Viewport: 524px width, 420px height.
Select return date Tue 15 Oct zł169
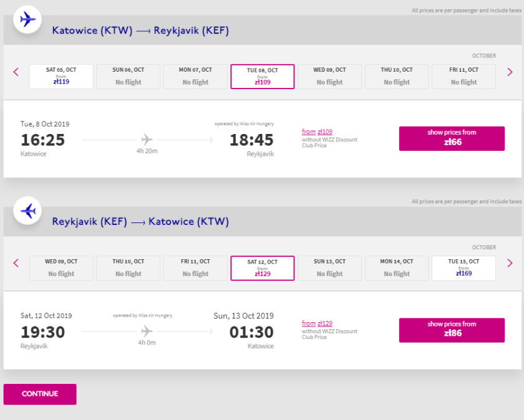coord(463,267)
